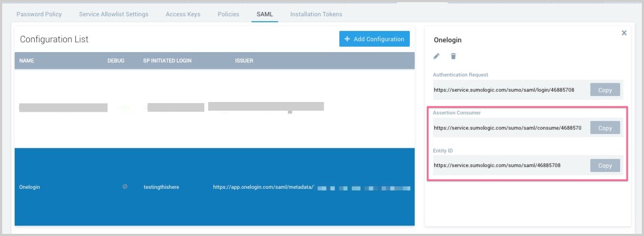Image resolution: width=644 pixels, height=236 pixels.
Task: Click the debug disabled icon in Onelogin row
Action: tap(125, 187)
